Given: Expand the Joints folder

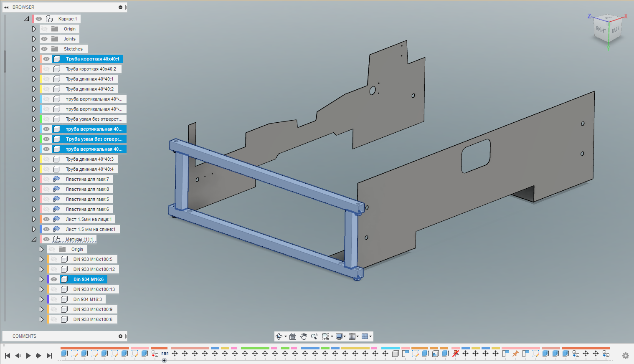Looking at the screenshot, I should 34,39.
